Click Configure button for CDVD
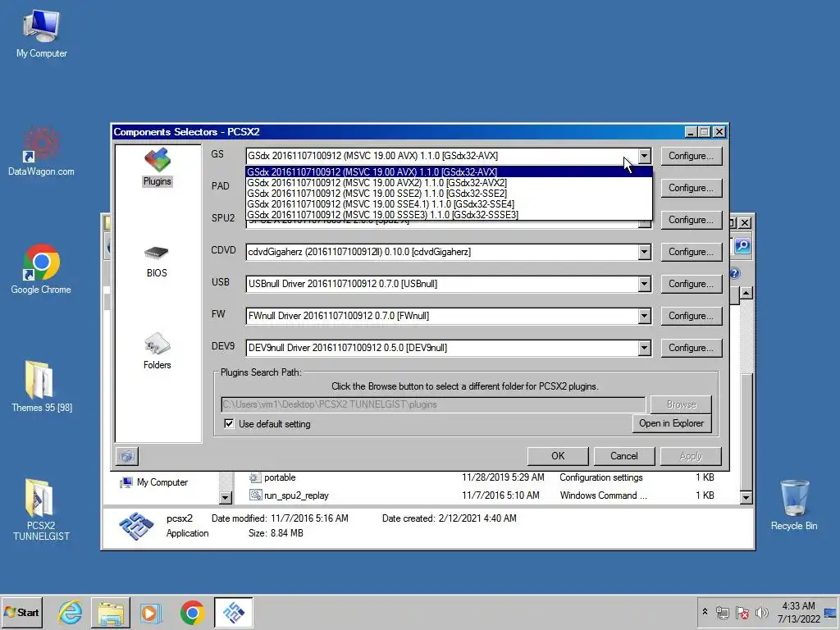This screenshot has height=630, width=840. (x=691, y=252)
